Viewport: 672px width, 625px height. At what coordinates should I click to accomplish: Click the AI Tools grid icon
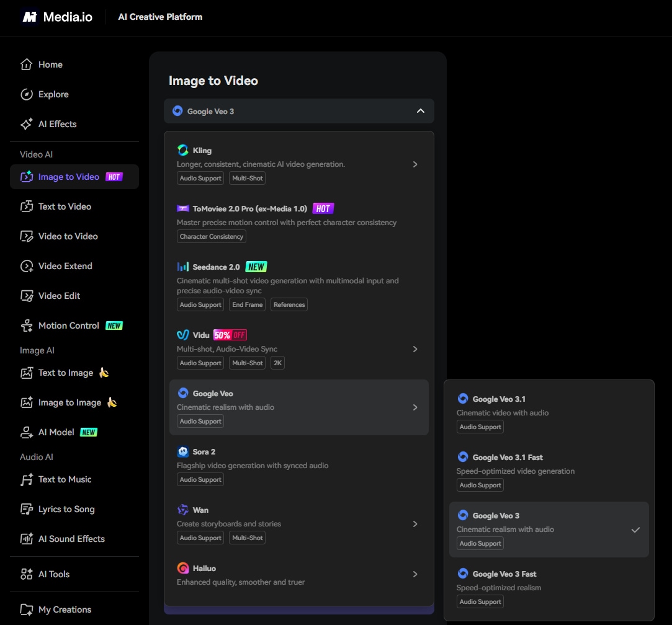27,574
